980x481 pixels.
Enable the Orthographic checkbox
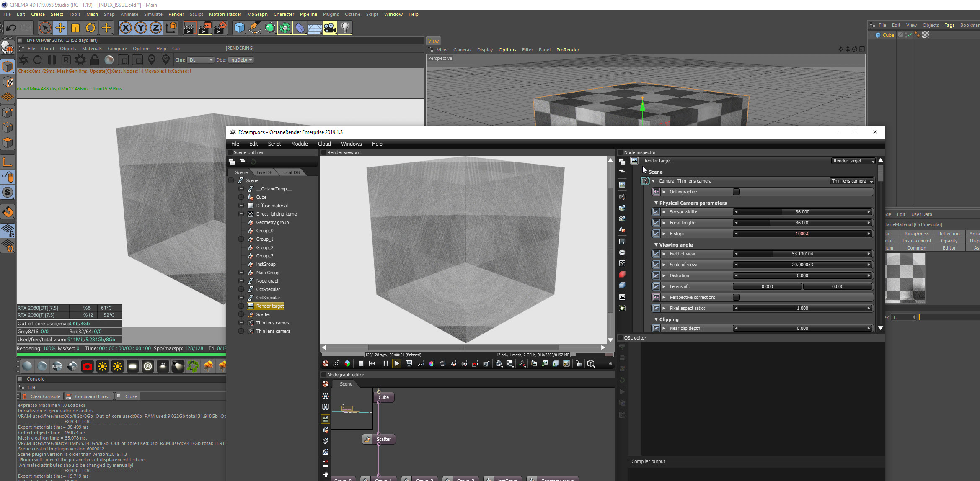pyautogui.click(x=736, y=192)
